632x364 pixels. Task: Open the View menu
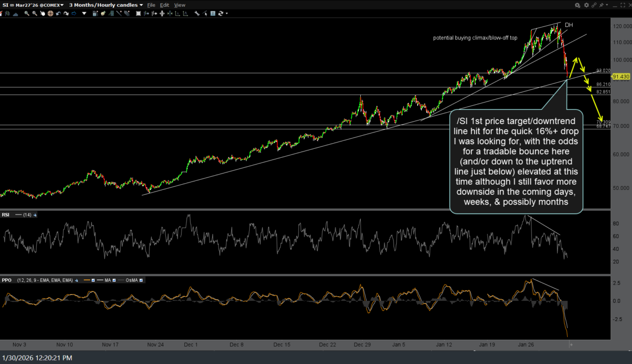[x=180, y=5]
